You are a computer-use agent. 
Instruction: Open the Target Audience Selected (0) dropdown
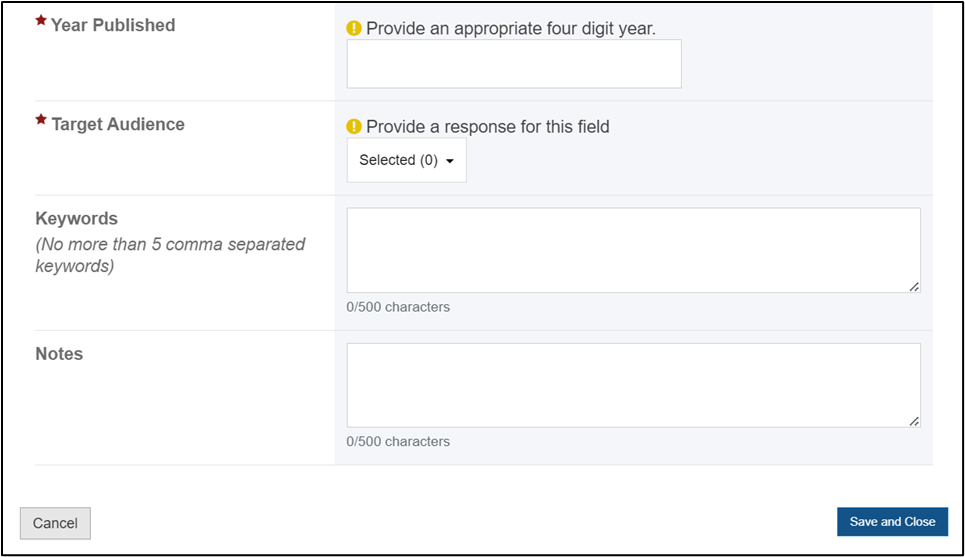[406, 160]
